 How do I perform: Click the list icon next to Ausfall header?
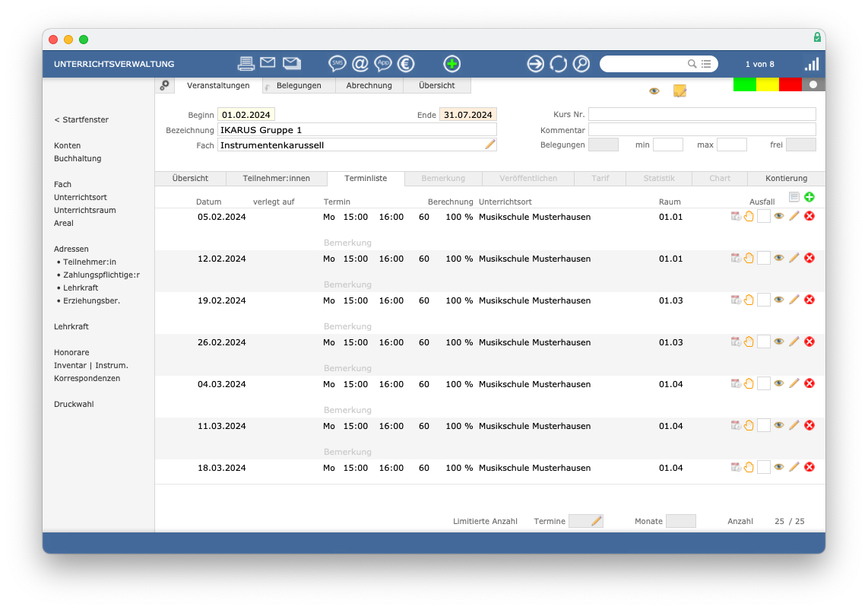794,197
